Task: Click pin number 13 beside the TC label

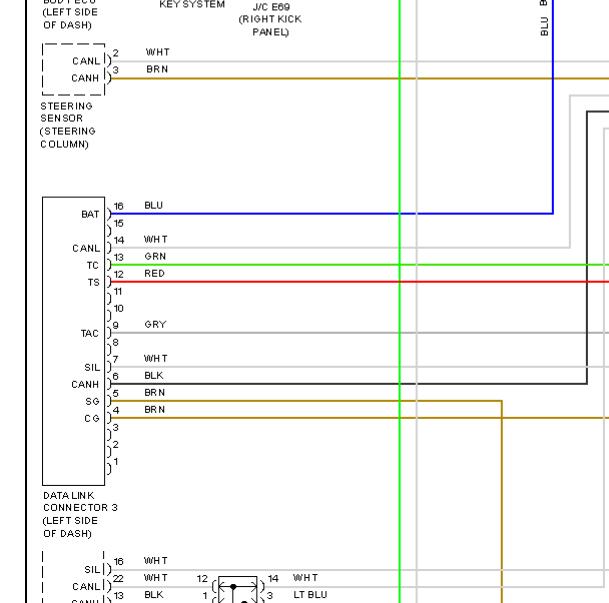Action: tap(118, 257)
